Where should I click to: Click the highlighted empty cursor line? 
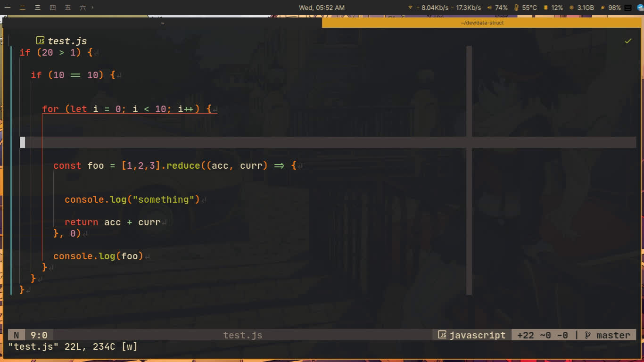tap(328, 142)
